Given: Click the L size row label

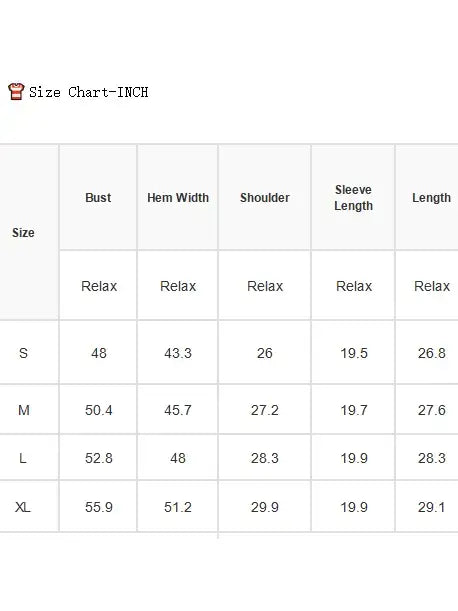Looking at the screenshot, I should point(23,458).
